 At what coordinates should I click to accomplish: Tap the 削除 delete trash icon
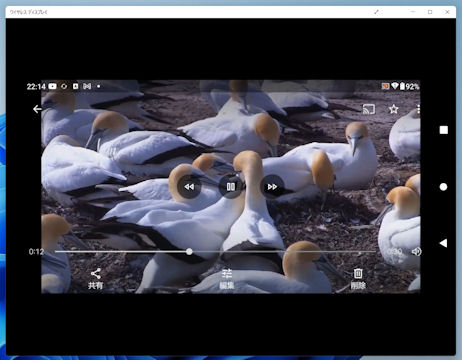click(x=358, y=279)
